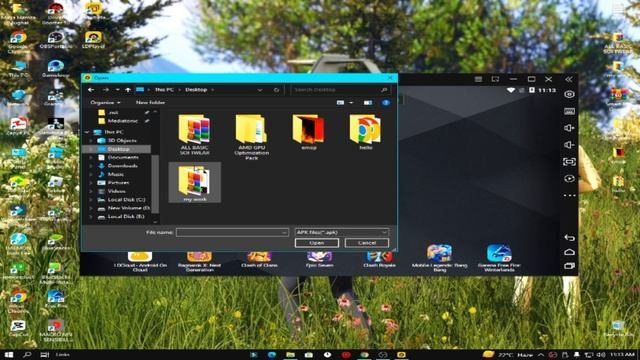
Task: Select 3D Objects in the tree
Action: click(122, 140)
